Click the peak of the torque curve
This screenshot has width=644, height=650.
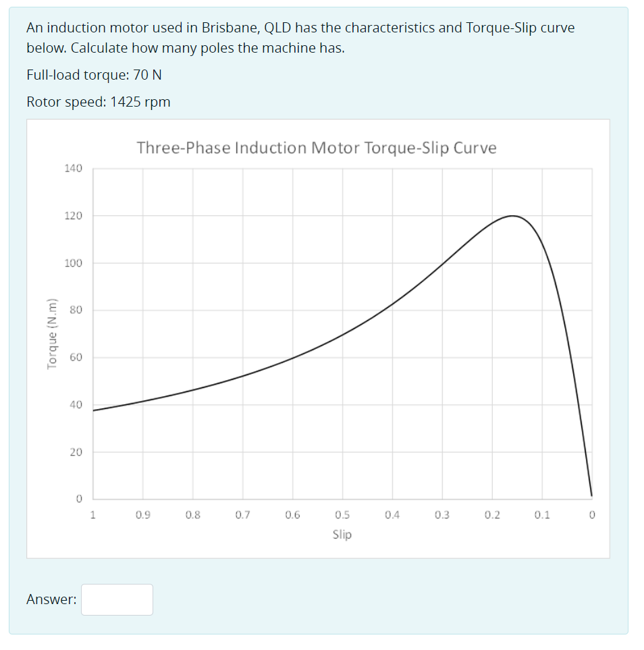tap(511, 216)
